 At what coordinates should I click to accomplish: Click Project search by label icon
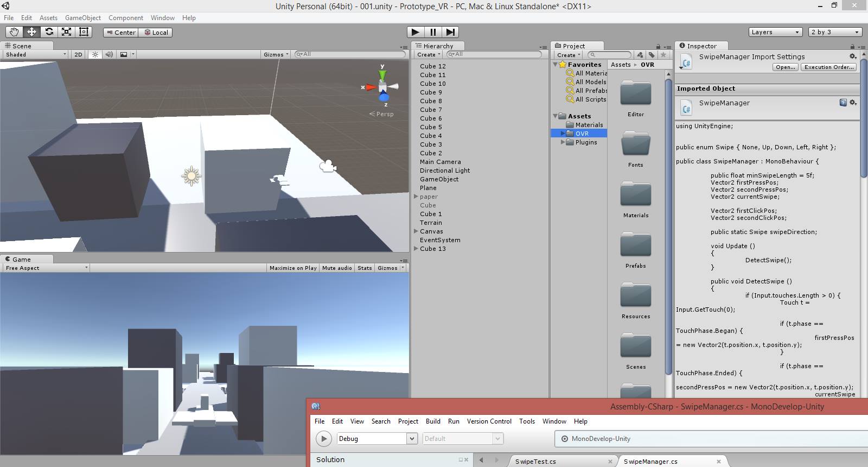652,55
